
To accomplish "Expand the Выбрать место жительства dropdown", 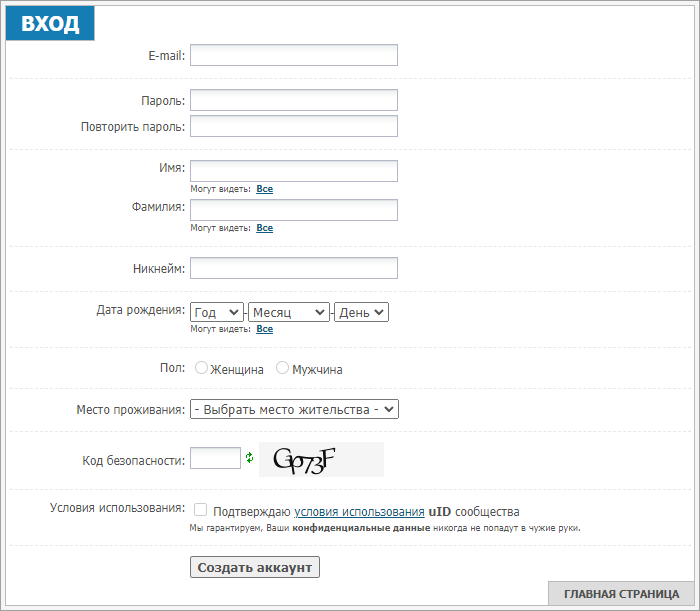I will (294, 409).
